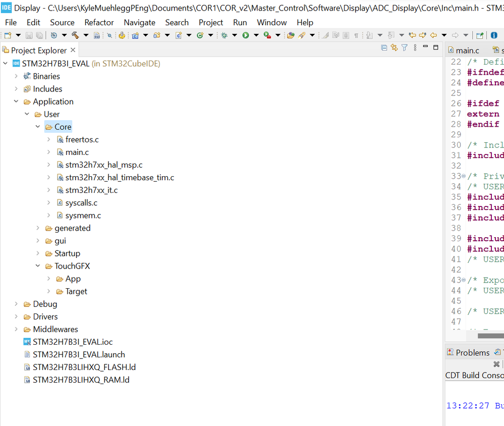Click the open perspective icon

coord(480,35)
